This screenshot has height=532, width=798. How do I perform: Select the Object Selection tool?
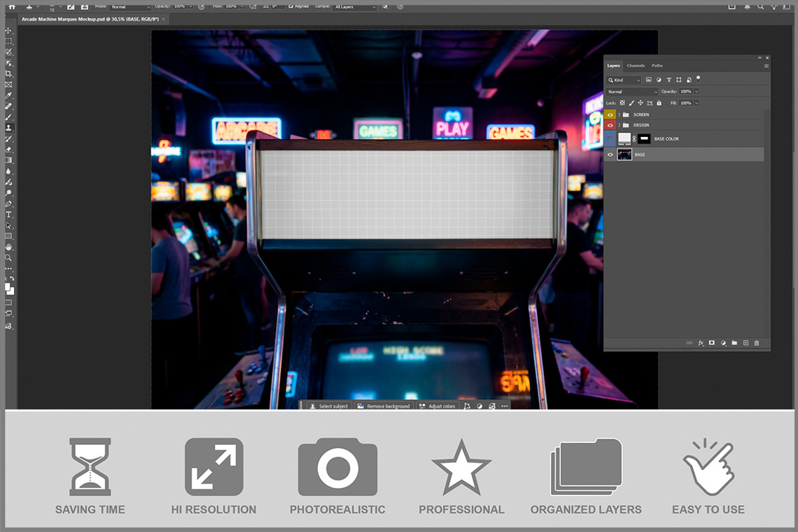coord(9,63)
